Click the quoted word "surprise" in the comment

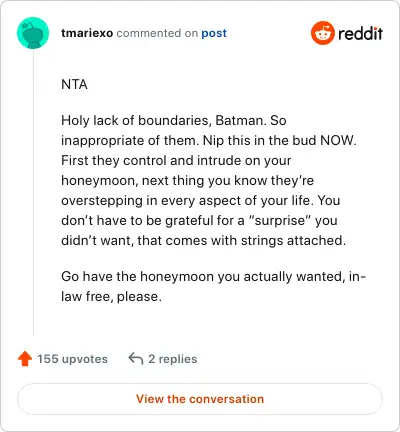tap(280, 220)
